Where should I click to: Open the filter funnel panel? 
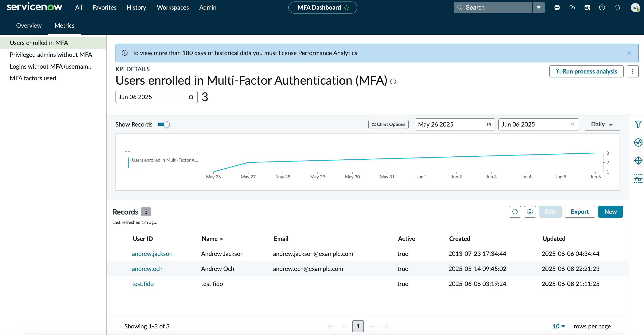click(x=638, y=124)
